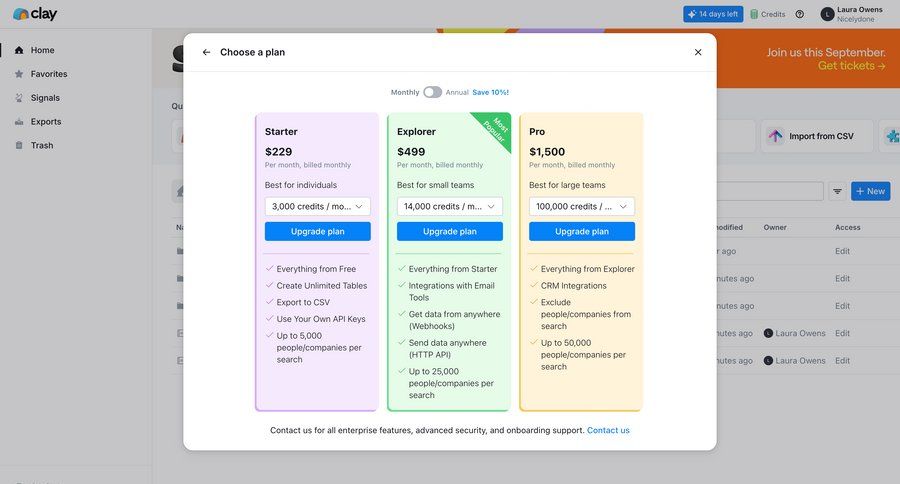
Task: Click the search field behind the dialog
Action: click(x=770, y=191)
